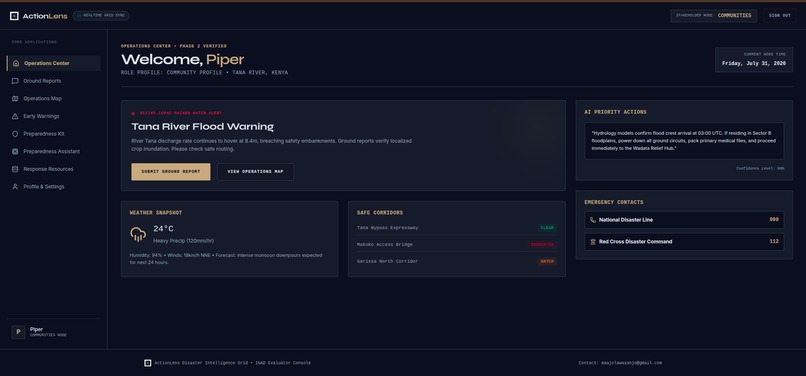Click the Stakeholder Node Communities badge
Screen dimensions: 806x376
pos(713,15)
